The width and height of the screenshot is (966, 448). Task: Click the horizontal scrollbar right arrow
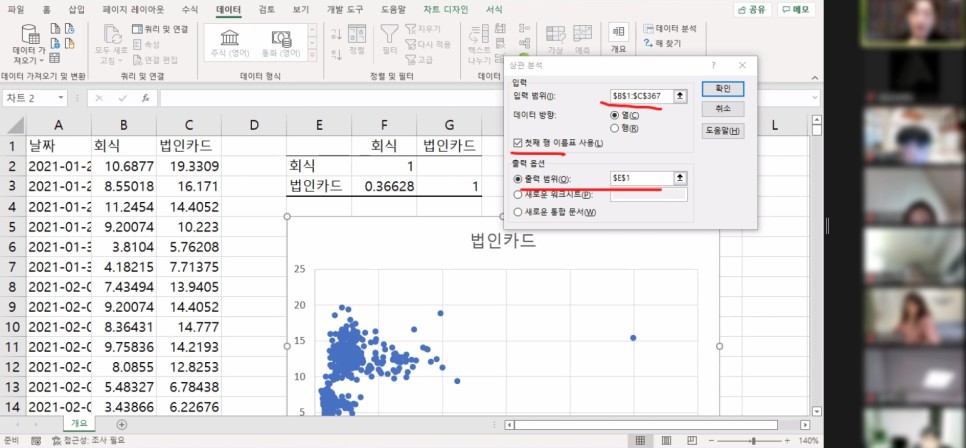(805, 425)
